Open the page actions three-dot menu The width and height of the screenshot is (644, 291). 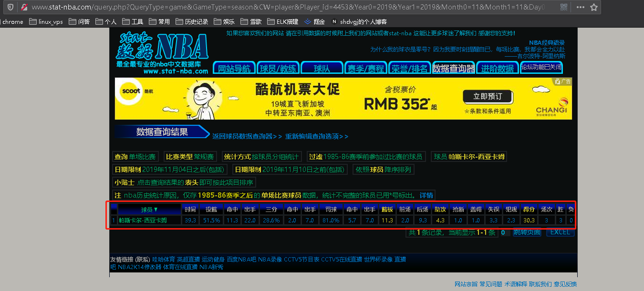[x=580, y=7]
